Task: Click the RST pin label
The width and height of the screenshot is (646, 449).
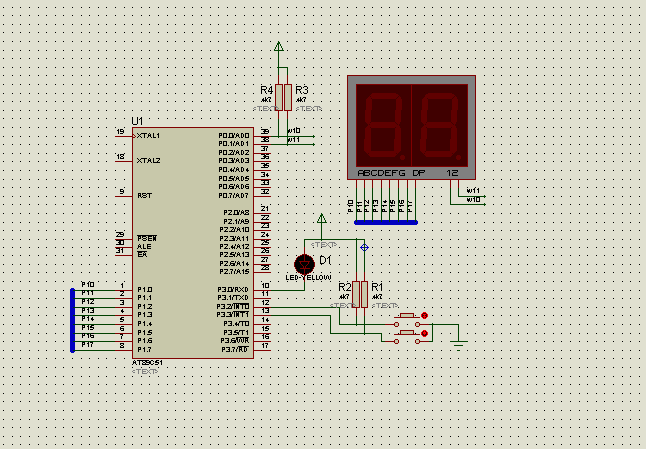Action: click(x=145, y=196)
